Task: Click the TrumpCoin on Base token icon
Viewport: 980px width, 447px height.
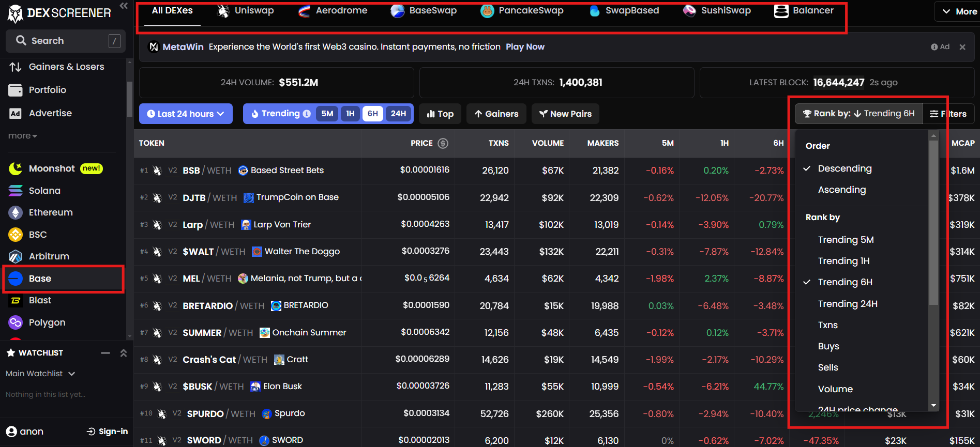Action: pyautogui.click(x=249, y=197)
